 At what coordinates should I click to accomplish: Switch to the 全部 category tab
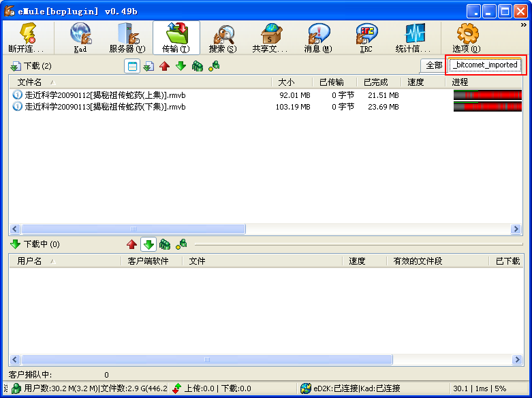pyautogui.click(x=433, y=65)
